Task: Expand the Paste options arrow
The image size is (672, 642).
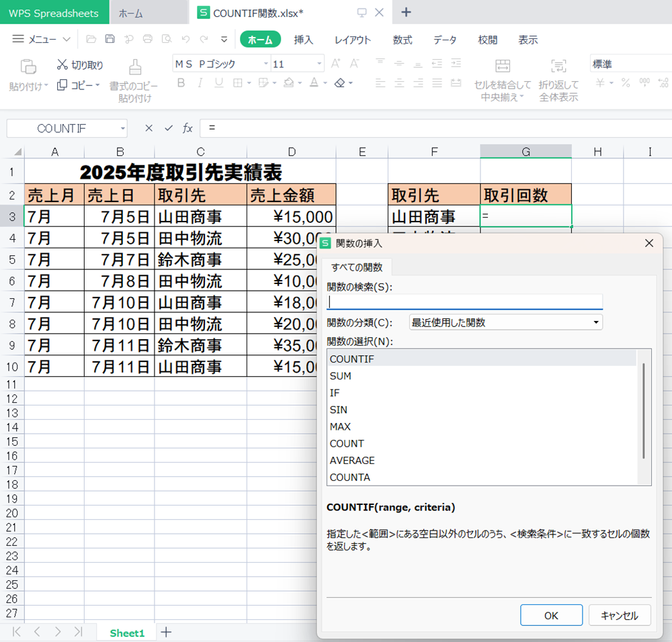Action: (46, 85)
